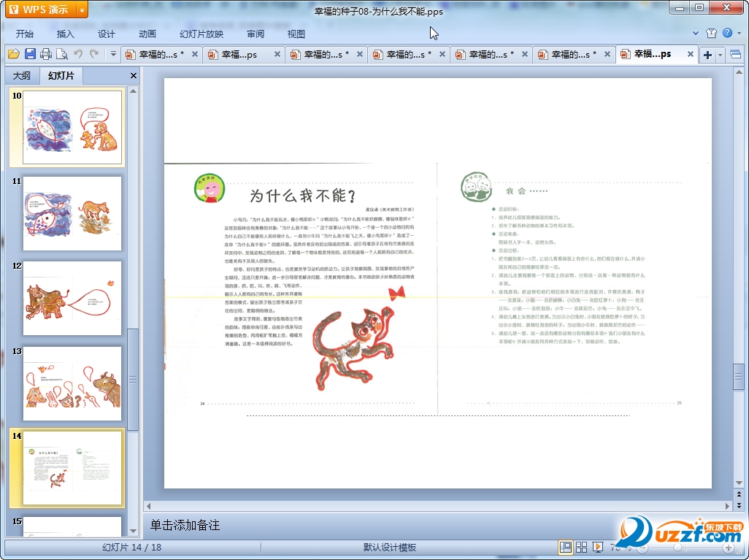Screen dimensions: 749x560
Task: Expand the dropdown next to the new tab plus
Action: [720, 55]
